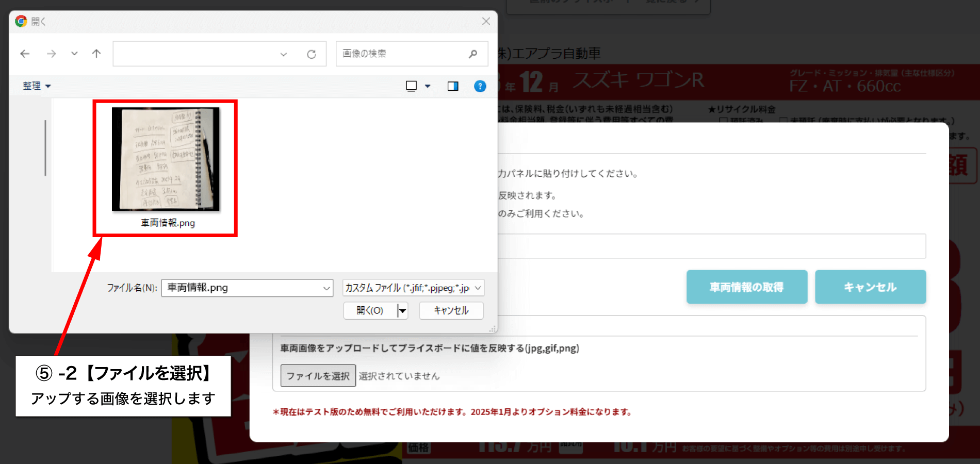980x464 pixels.
Task: Close the 開く dialog window
Action: [x=486, y=21]
